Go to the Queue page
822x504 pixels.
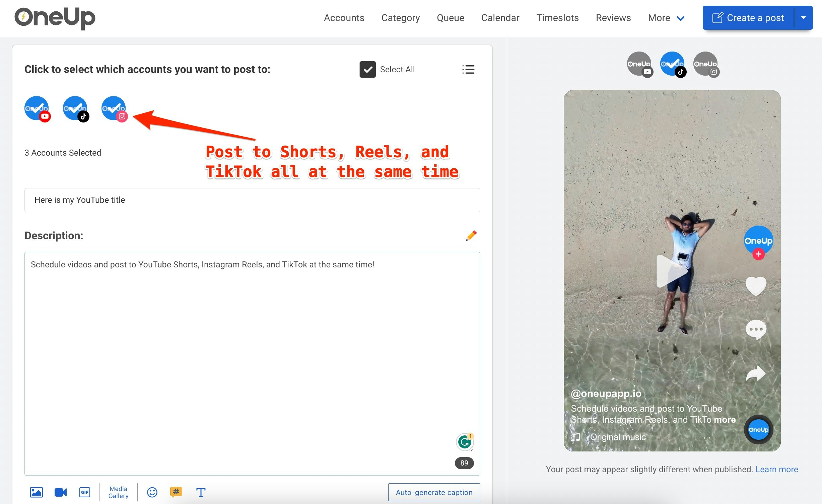pyautogui.click(x=450, y=18)
